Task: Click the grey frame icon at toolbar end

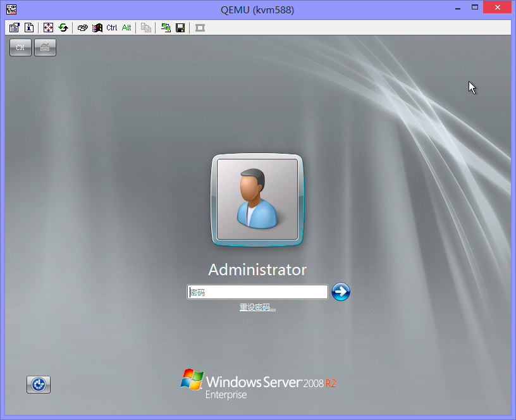Action: pos(200,28)
